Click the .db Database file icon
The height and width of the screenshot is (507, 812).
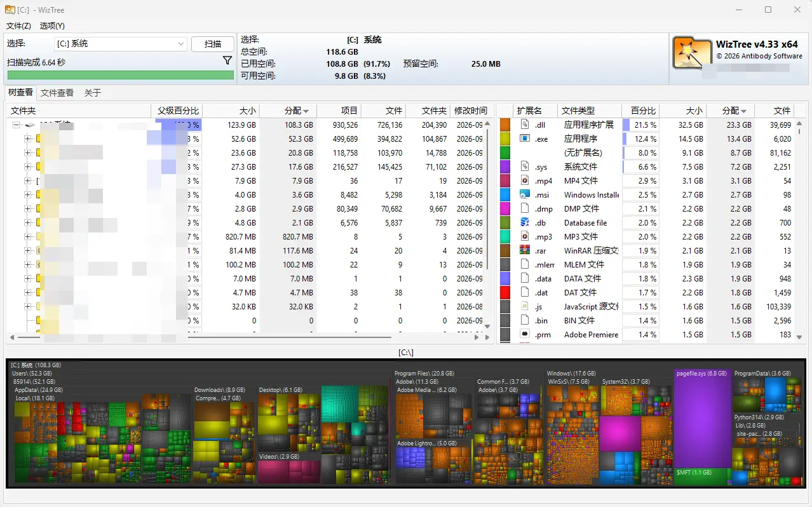pos(525,222)
